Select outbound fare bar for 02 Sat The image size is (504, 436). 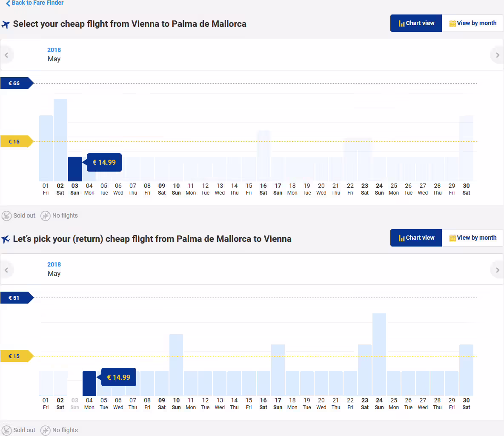[60, 140]
